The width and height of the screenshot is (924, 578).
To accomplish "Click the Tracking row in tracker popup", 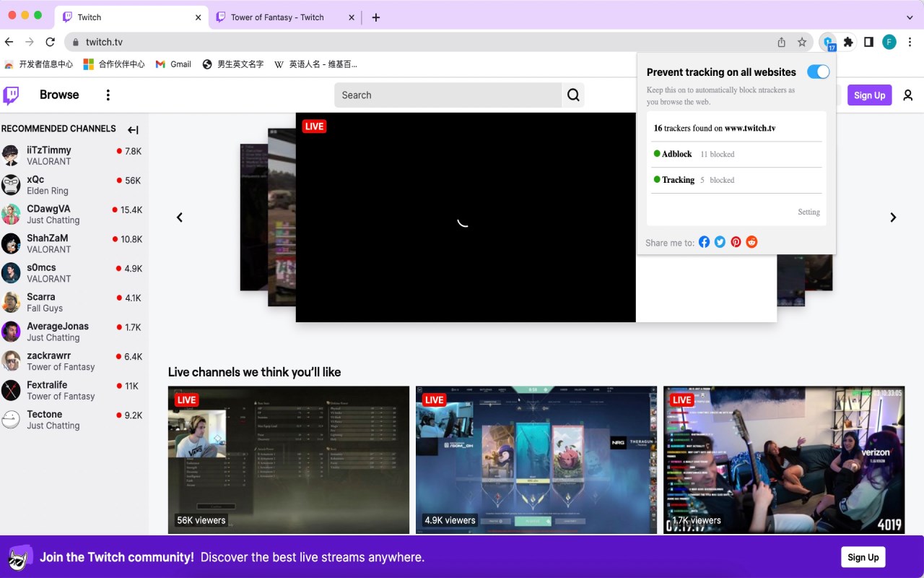I will pos(736,180).
